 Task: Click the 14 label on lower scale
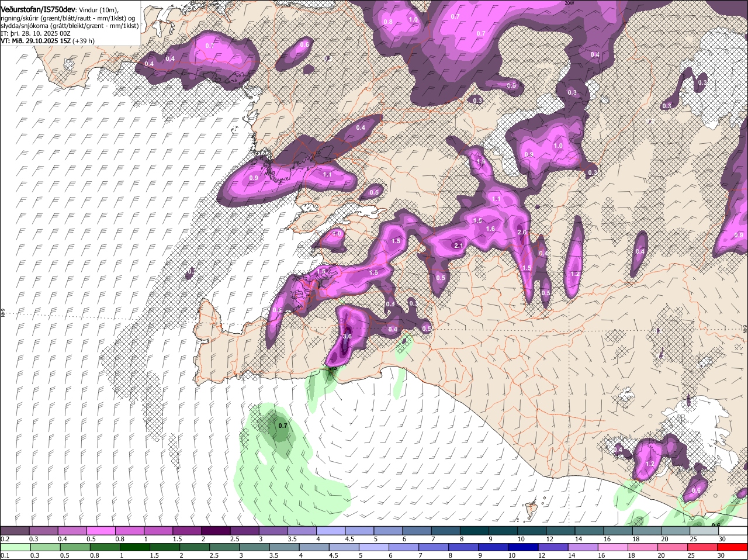573,555
